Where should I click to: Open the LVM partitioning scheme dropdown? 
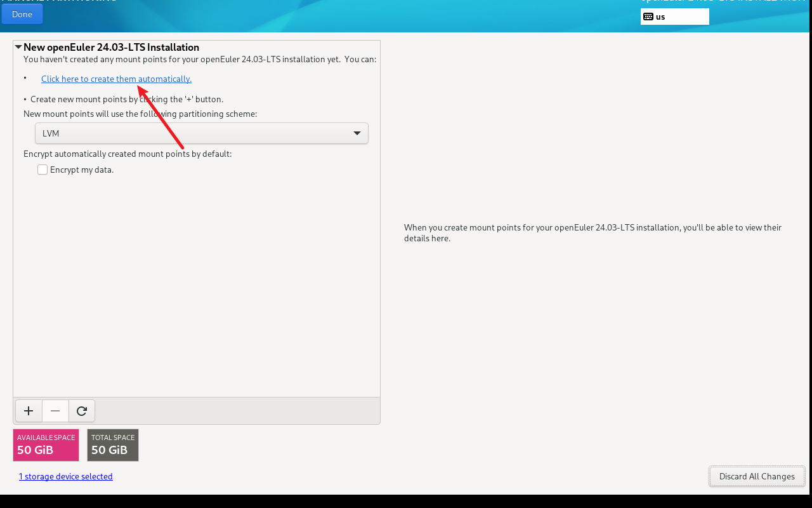[x=202, y=133]
